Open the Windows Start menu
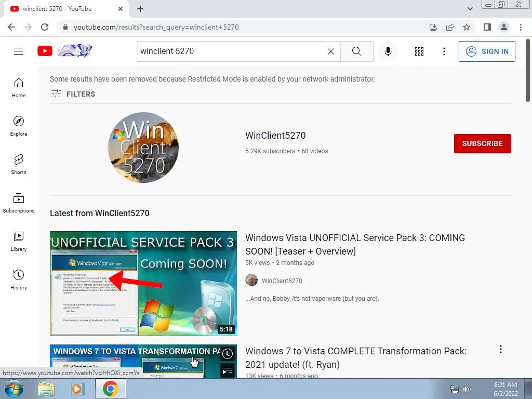The width and height of the screenshot is (532, 399). (14, 389)
